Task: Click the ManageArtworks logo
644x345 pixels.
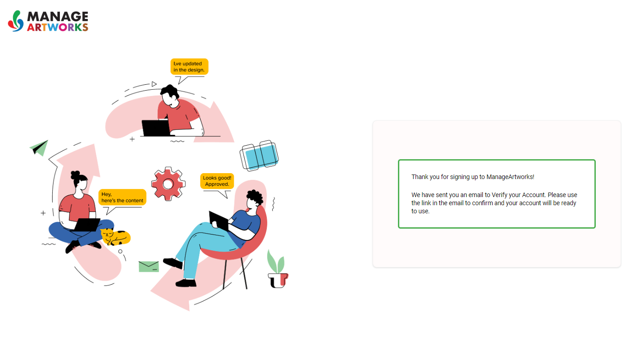Action: [48, 21]
